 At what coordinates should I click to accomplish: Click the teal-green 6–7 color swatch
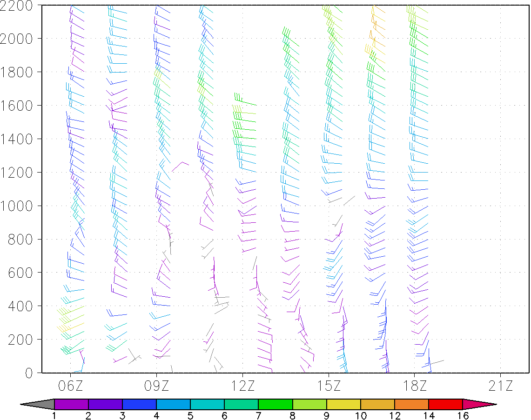(x=242, y=404)
